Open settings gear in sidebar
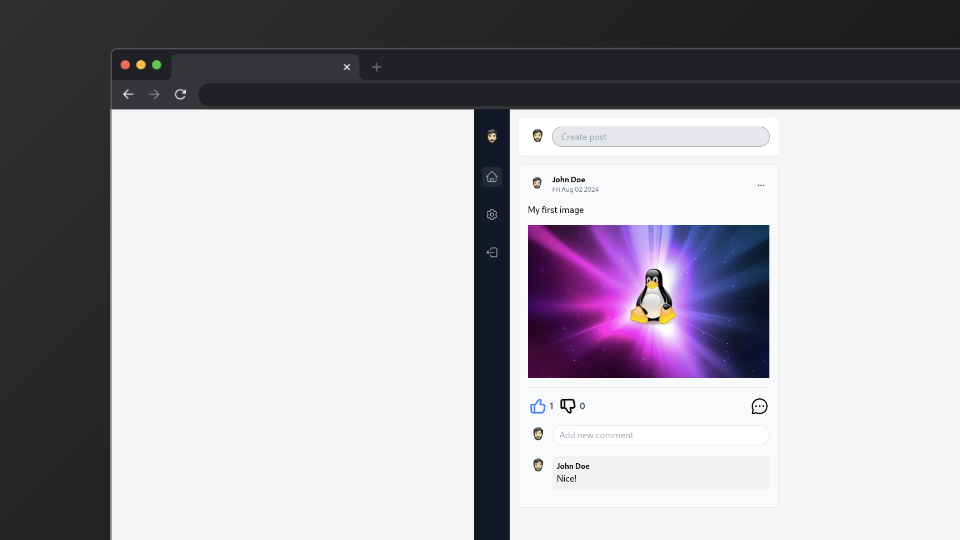Image resolution: width=960 pixels, height=540 pixels. tap(492, 215)
